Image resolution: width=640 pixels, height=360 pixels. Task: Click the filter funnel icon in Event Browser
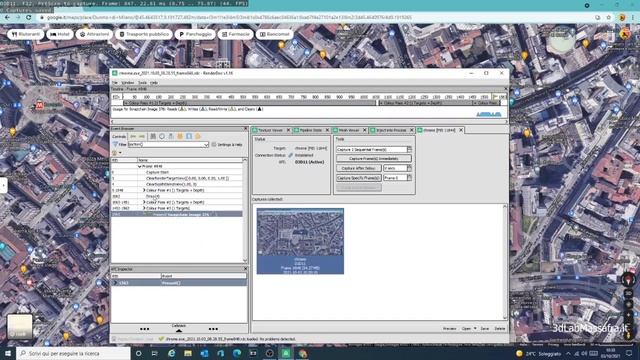point(116,144)
